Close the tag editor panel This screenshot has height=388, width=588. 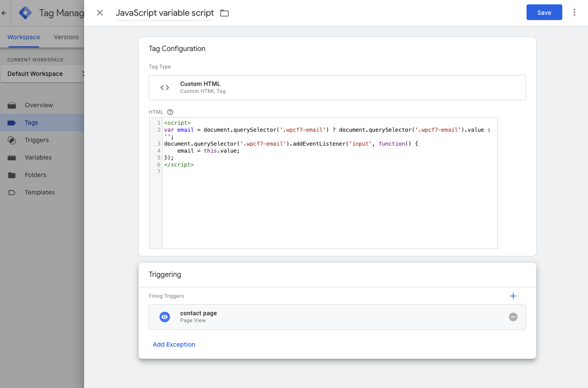click(100, 13)
